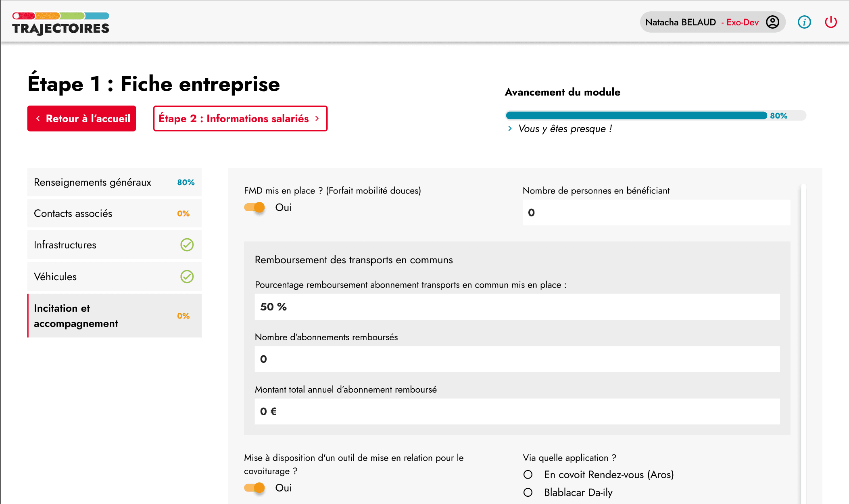This screenshot has width=849, height=504.
Task: Toggle the FMD mis en place switch
Action: coord(254,207)
